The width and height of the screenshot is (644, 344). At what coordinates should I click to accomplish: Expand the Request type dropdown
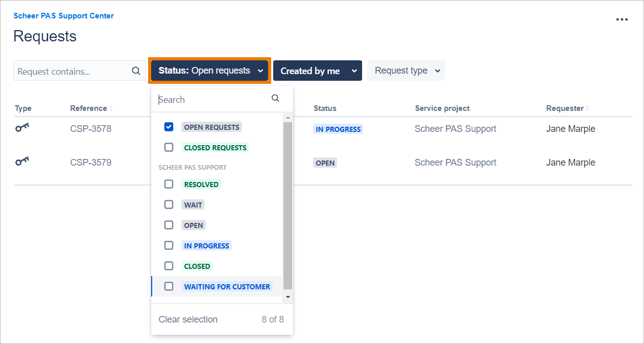coord(406,71)
